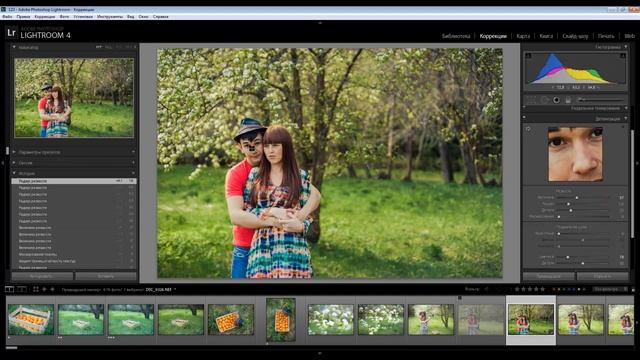Screen dimensions: 640x360
Task: Select the Spot Removal tool
Action: pyautogui.click(x=544, y=100)
